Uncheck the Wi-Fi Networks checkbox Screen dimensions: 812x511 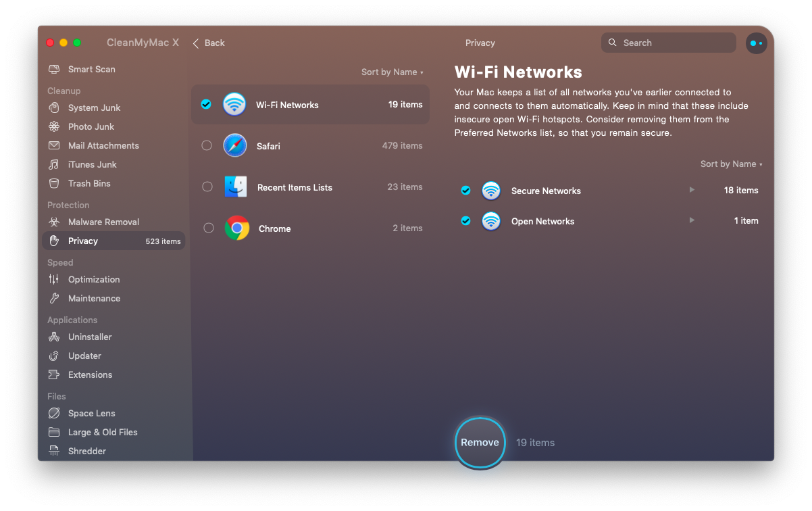[206, 105]
